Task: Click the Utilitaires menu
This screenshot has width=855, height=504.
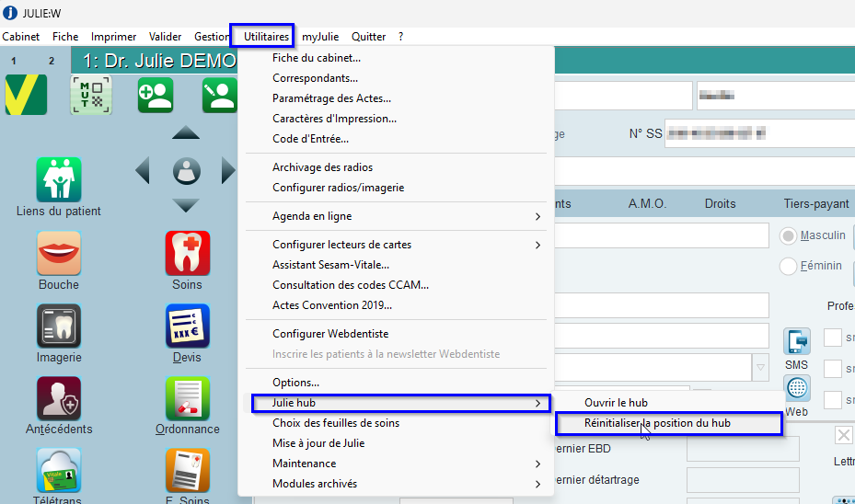Action: click(266, 37)
